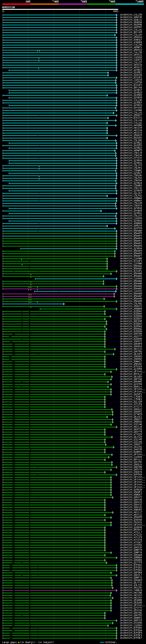Click the UniRef100_B3IUP2 label

click(x=131, y=77)
